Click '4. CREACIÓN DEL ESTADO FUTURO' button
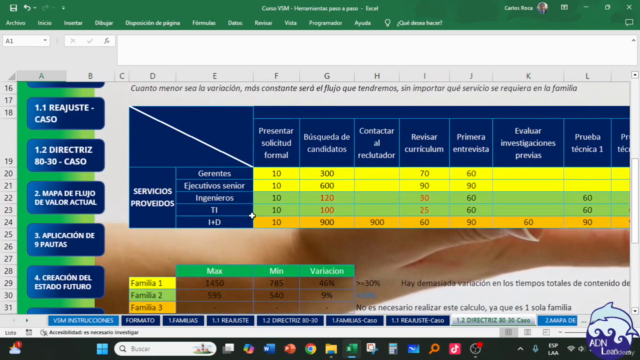The width and height of the screenshot is (640, 360). [x=65, y=282]
